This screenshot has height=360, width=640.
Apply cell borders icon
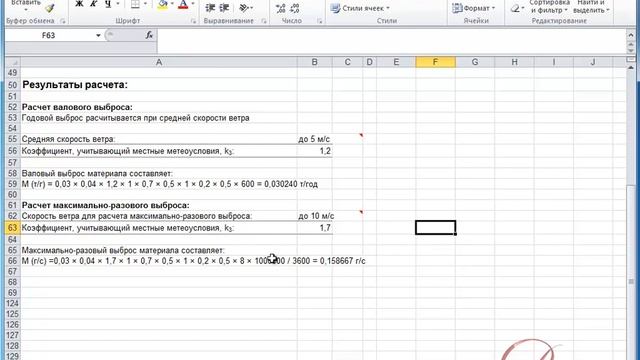(x=135, y=4)
